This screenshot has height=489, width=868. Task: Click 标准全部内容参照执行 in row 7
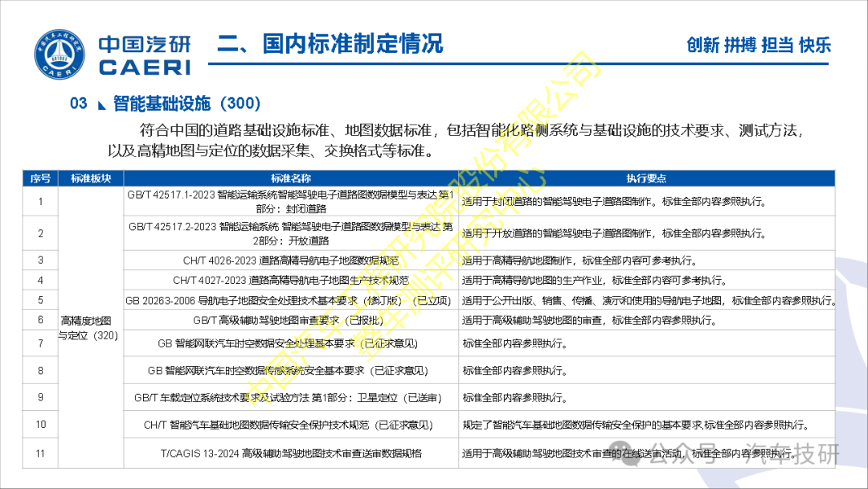[x=515, y=343]
